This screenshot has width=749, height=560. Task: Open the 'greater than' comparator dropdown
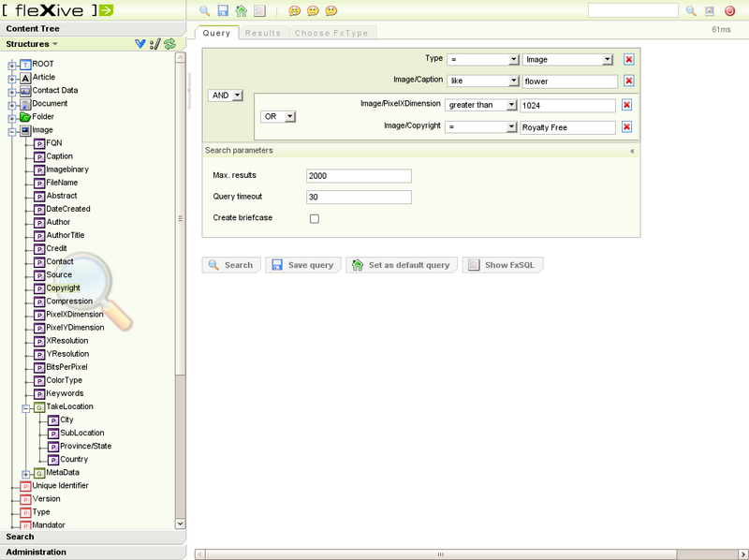coord(481,104)
